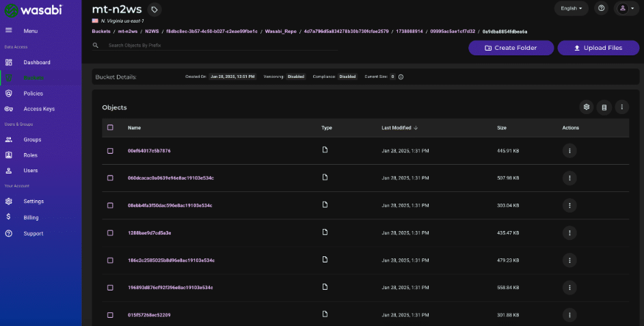Click the list view icon in Objects header
The image size is (644, 326).
[x=604, y=107]
